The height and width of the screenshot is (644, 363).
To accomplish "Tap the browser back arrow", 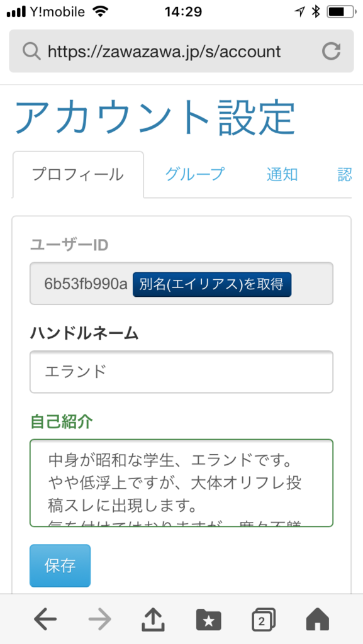I will [45, 619].
